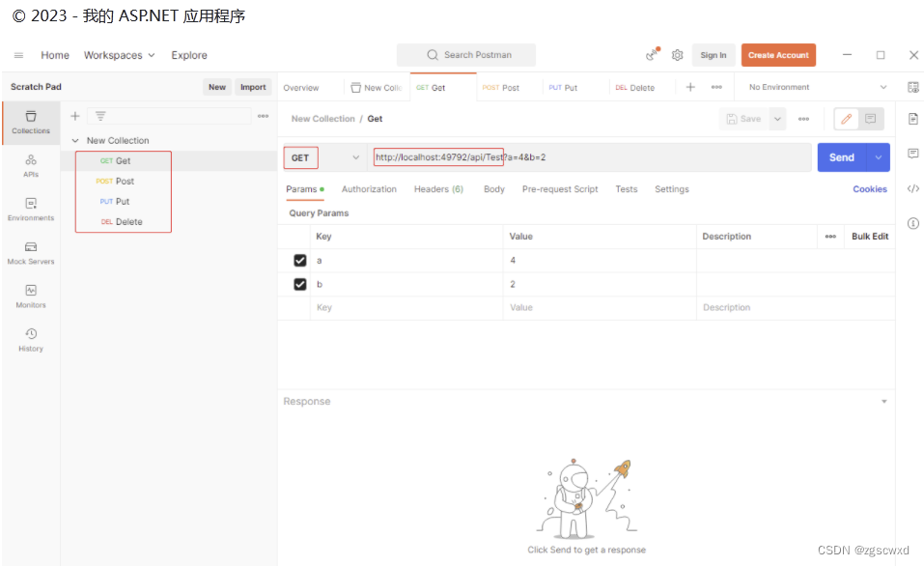Open the APIs sidebar panel
Viewport: 924px width, 566px height.
click(31, 166)
